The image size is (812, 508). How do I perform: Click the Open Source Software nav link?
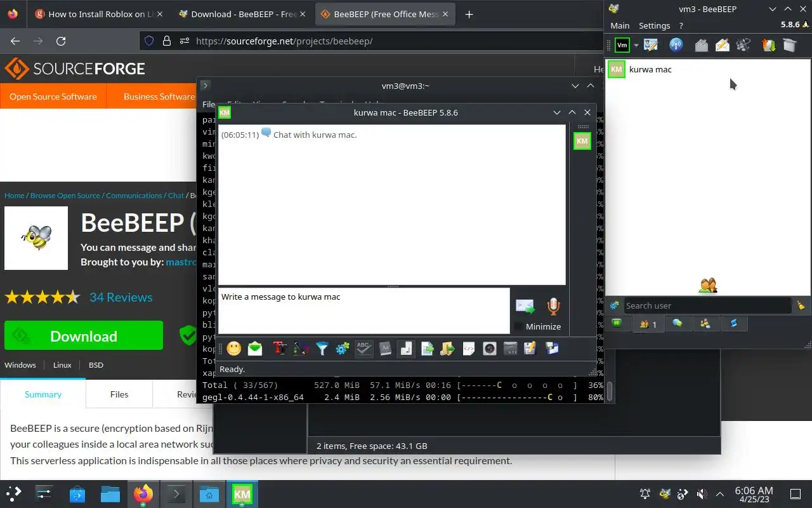pos(53,97)
